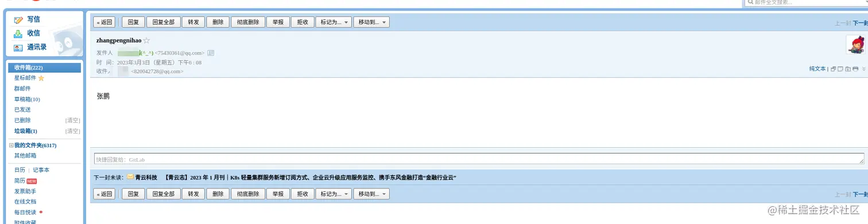Open 收信 receive mail link
This screenshot has height=224, width=868.
pyautogui.click(x=33, y=33)
